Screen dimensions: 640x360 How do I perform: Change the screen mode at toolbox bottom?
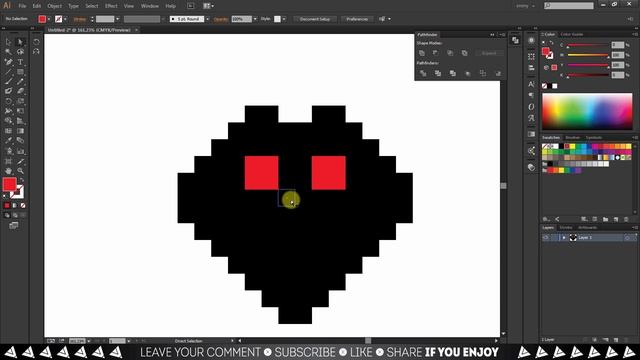[x=13, y=225]
